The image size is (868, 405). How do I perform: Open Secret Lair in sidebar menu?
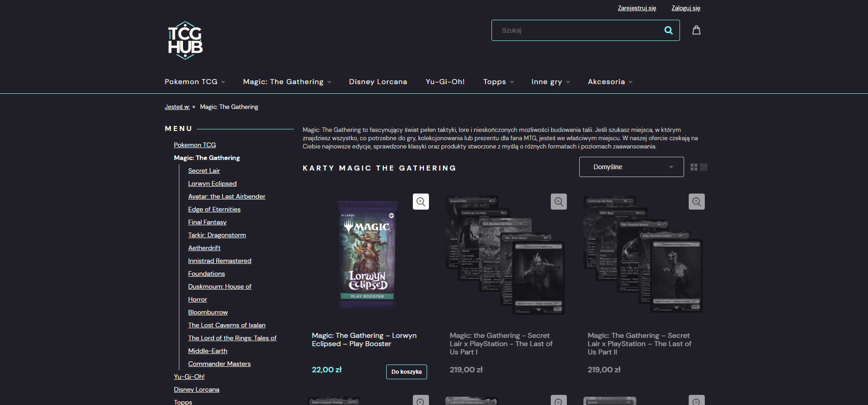[x=204, y=171]
